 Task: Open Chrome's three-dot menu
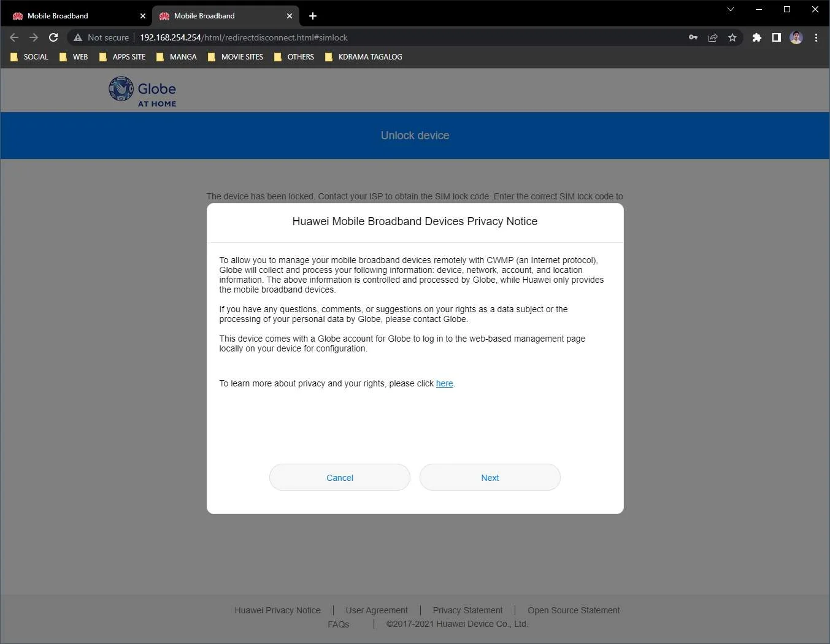(x=816, y=37)
